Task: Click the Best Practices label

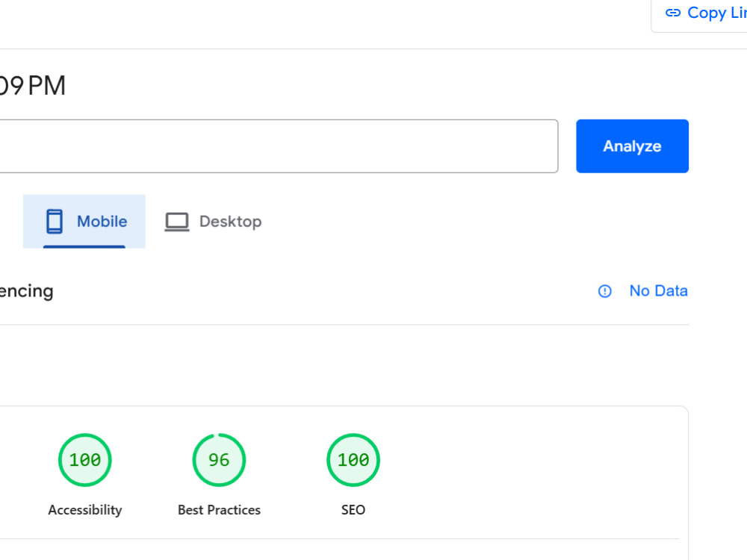Action: click(x=219, y=510)
